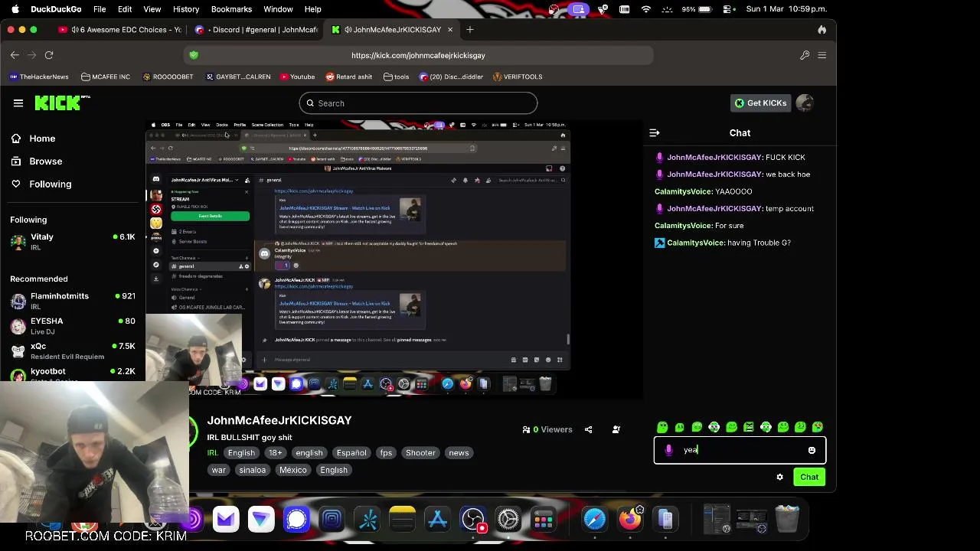
Task: Open the Bookmarks menu
Action: pos(231,9)
